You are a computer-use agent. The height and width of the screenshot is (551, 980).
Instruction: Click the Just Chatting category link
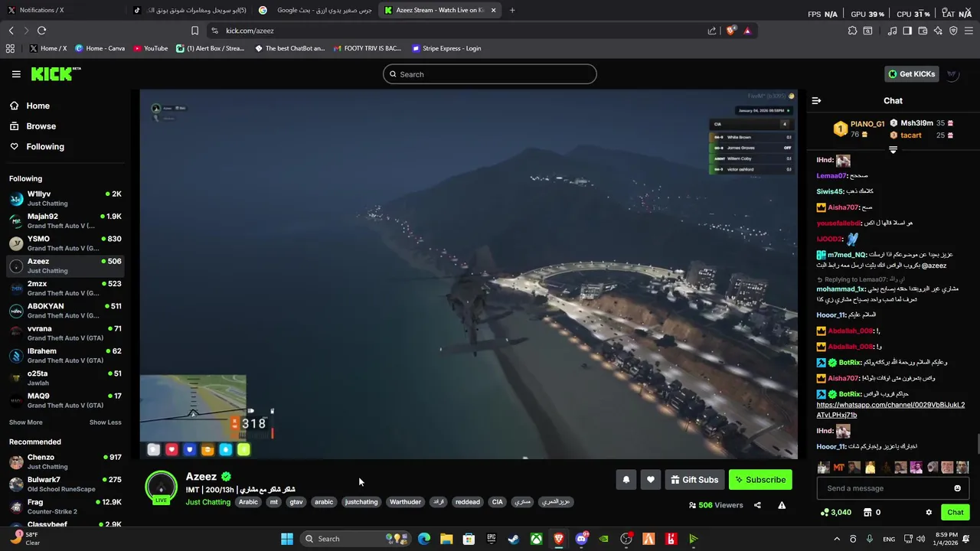207,502
